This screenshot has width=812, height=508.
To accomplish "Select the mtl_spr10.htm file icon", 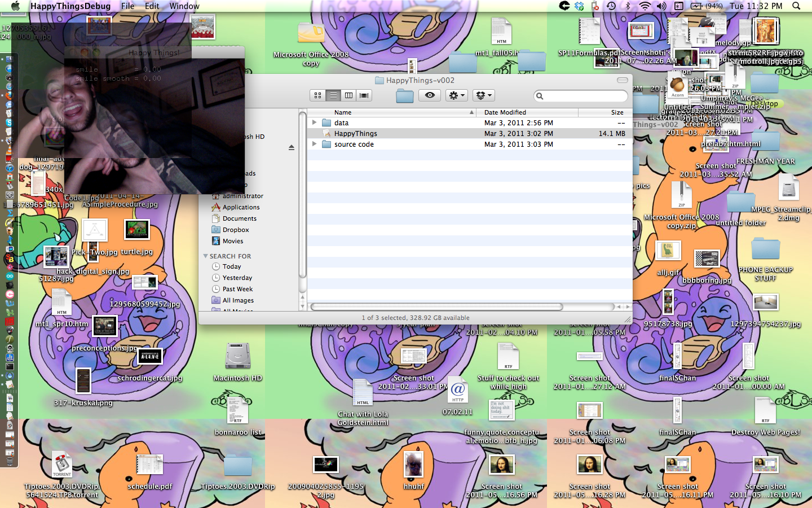I will click(x=61, y=302).
